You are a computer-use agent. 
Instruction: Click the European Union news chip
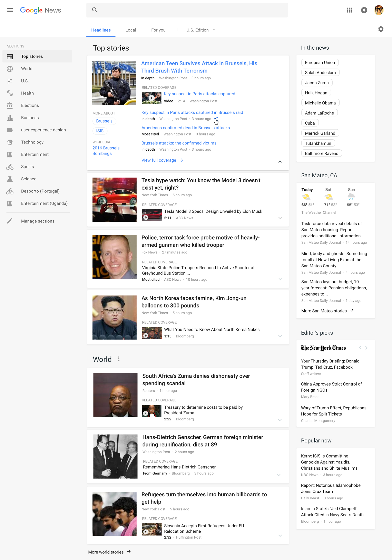tap(320, 62)
